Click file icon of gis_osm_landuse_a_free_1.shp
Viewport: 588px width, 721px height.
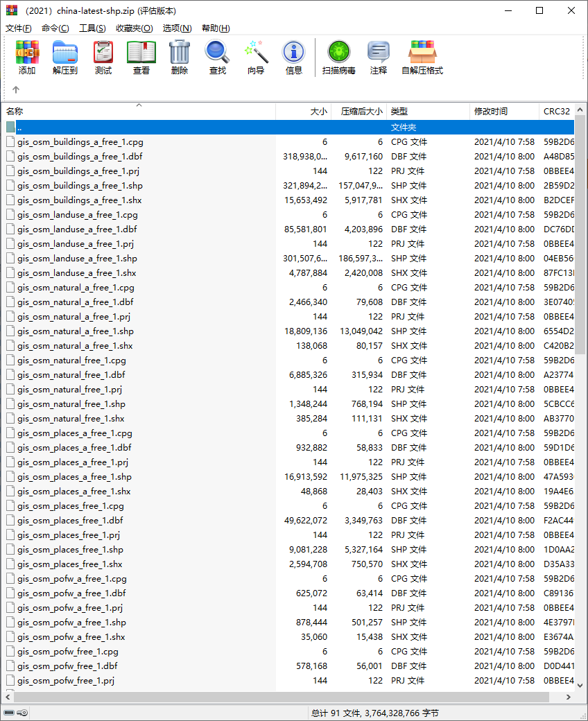tap(10, 259)
